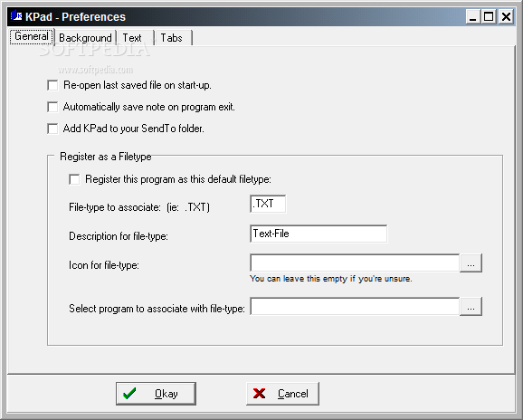Screen dimensions: 523x420
Task: Browse for associated program with ellipsis button
Action: click(471, 306)
